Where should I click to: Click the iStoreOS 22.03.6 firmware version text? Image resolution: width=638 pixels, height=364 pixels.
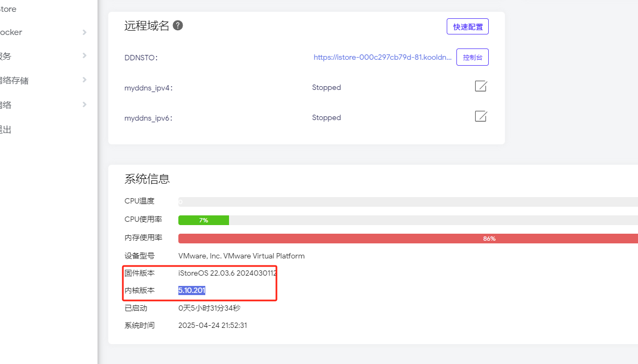[227, 273]
